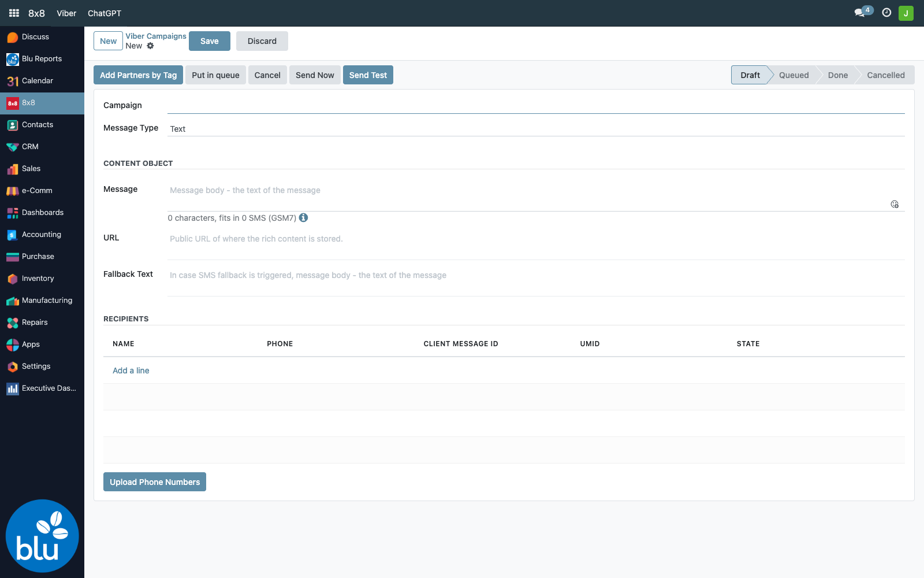Click Put in queue button
Viewport: 924px width, 578px height.
tap(215, 75)
